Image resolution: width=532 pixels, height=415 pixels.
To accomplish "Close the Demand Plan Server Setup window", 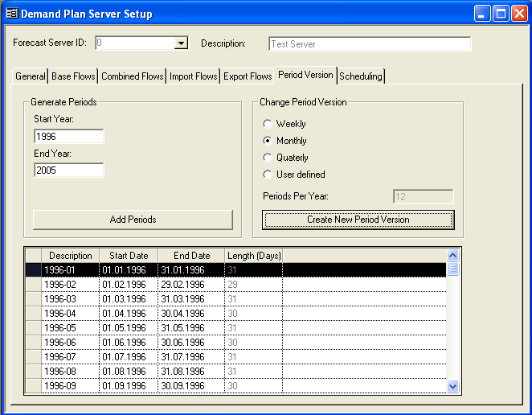I will tap(520, 14).
